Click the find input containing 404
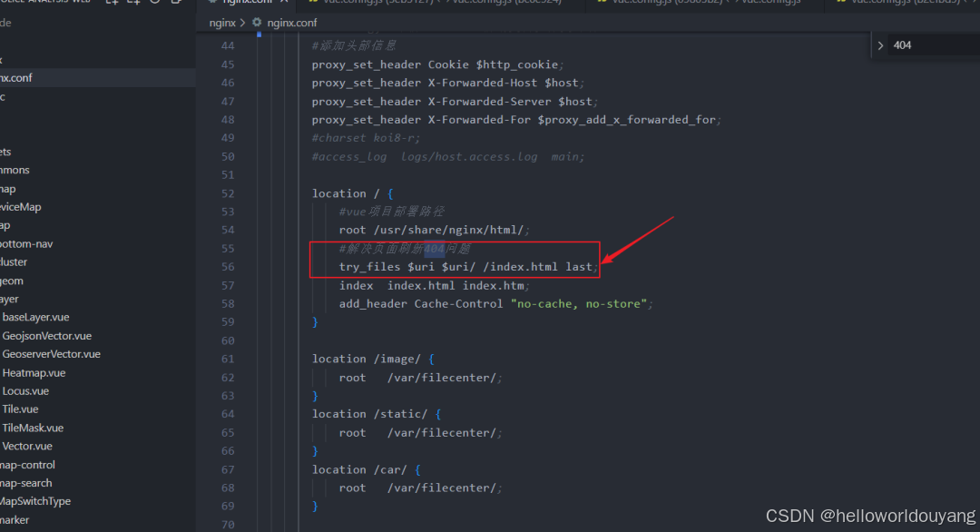 [935, 45]
